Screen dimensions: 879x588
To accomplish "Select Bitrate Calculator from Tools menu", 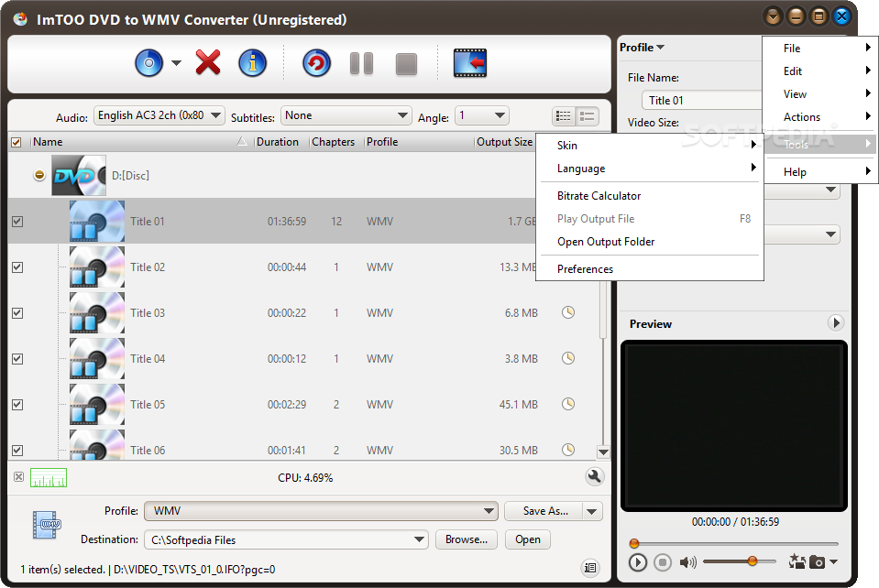I will click(x=650, y=196).
